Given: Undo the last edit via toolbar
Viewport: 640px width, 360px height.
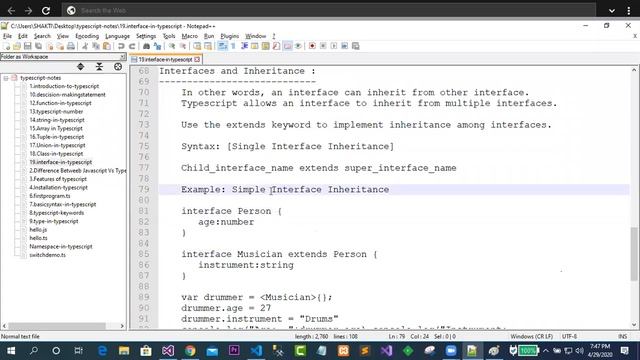Looking at the screenshot, I should pos(121,46).
